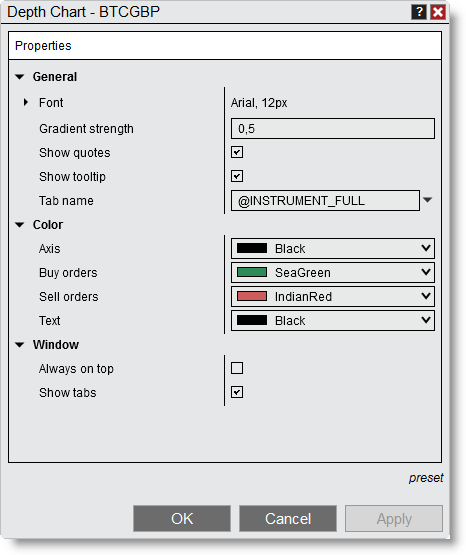466x555 pixels.
Task: Click the help question mark icon
Action: (x=419, y=12)
